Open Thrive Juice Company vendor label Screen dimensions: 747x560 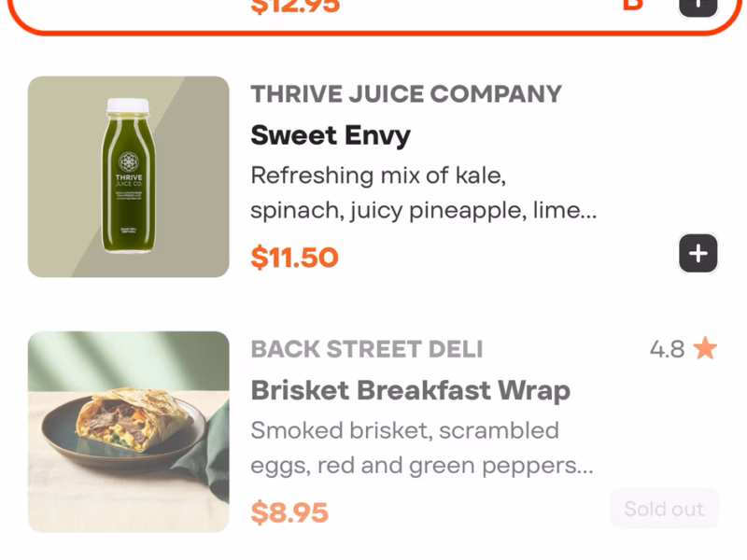(406, 94)
